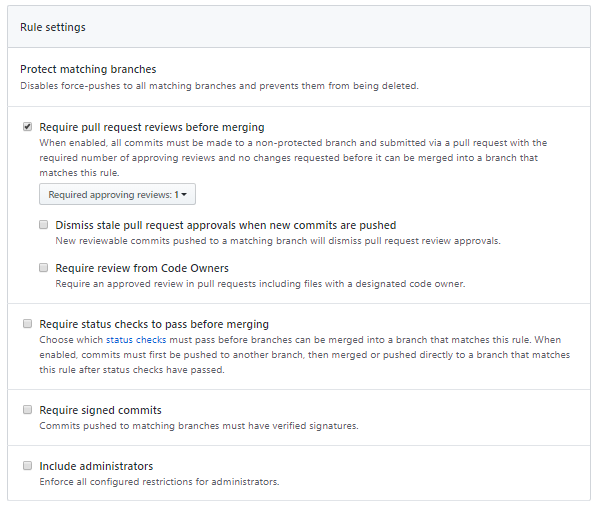
Task: Click the Protect matching branches heading
Action: pos(88,69)
